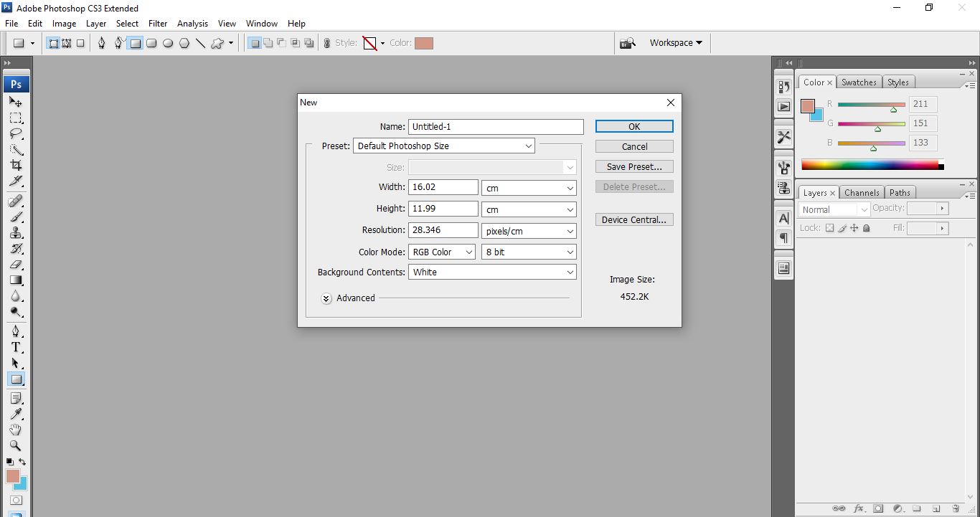
Task: Open the Color Mode dropdown
Action: [x=442, y=252]
